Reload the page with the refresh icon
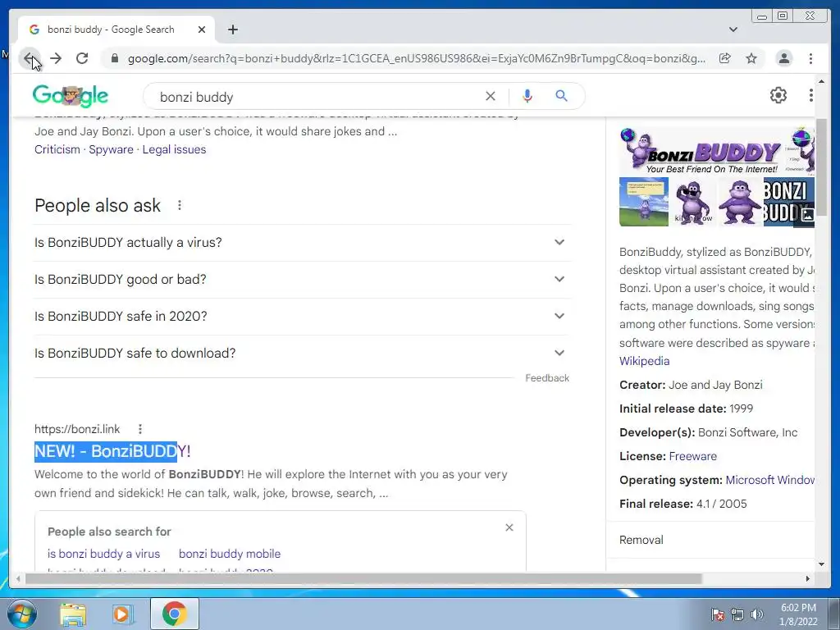 82,58
